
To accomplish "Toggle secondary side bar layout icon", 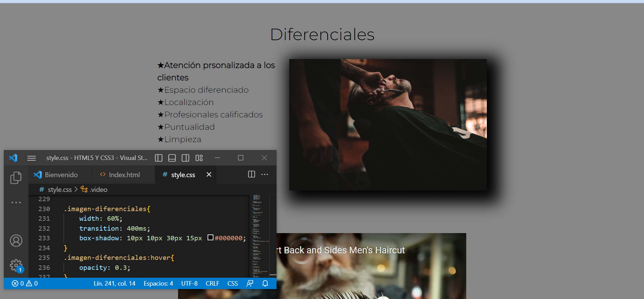I will click(x=185, y=158).
